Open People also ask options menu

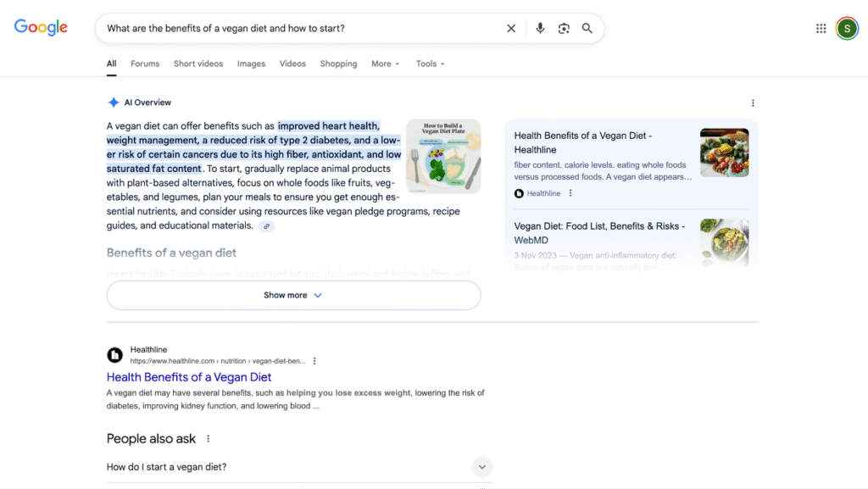[209, 439]
